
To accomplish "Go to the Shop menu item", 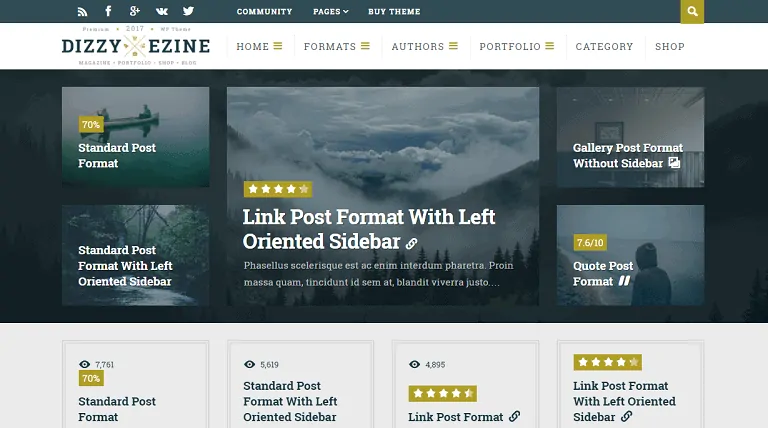I will (x=670, y=47).
